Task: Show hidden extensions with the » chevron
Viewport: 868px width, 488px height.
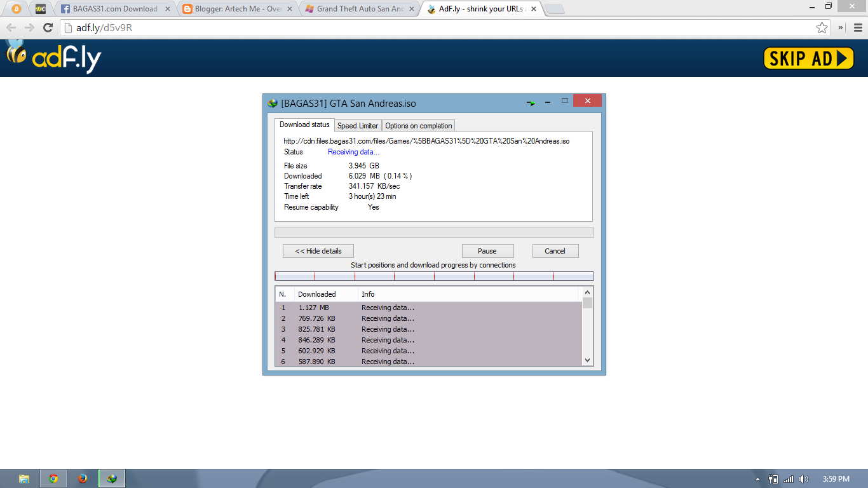Action: [841, 27]
